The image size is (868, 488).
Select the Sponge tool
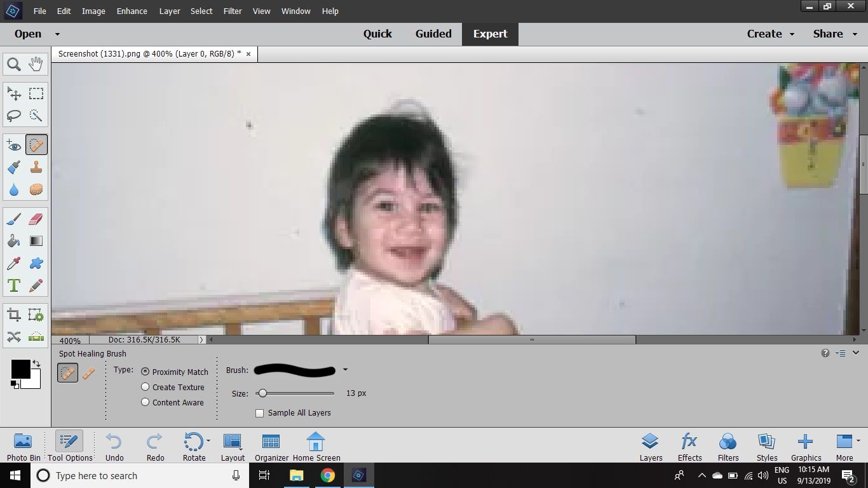(x=36, y=189)
